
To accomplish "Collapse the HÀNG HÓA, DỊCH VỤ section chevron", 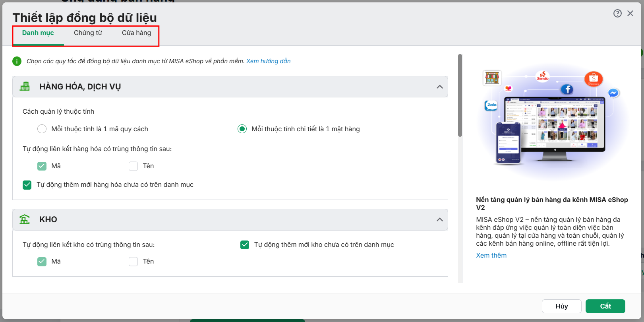I will (x=440, y=87).
